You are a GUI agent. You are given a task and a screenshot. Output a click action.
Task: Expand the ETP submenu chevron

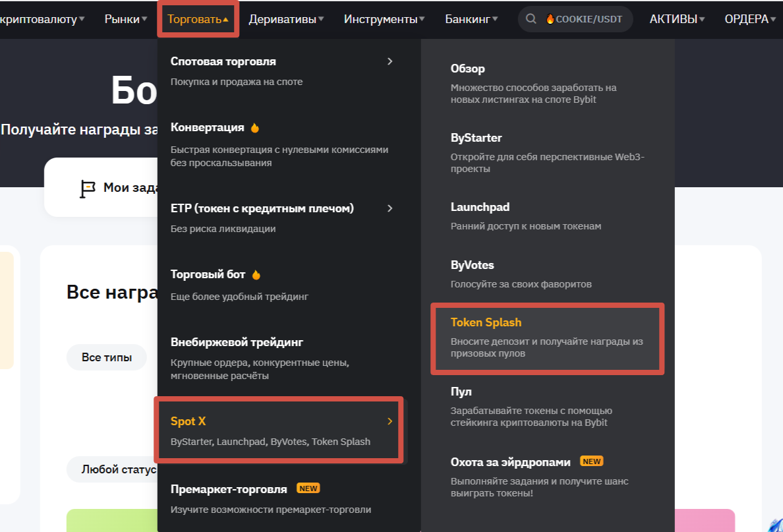coord(390,208)
